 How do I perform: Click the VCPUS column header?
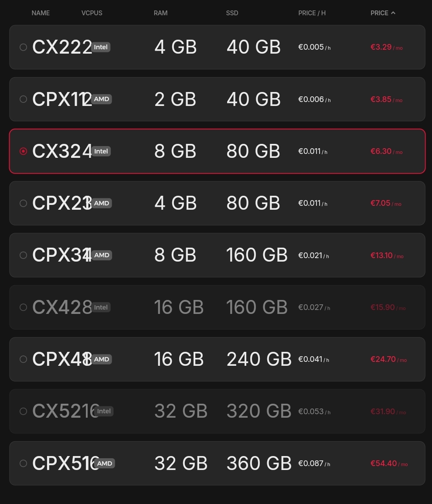click(92, 13)
